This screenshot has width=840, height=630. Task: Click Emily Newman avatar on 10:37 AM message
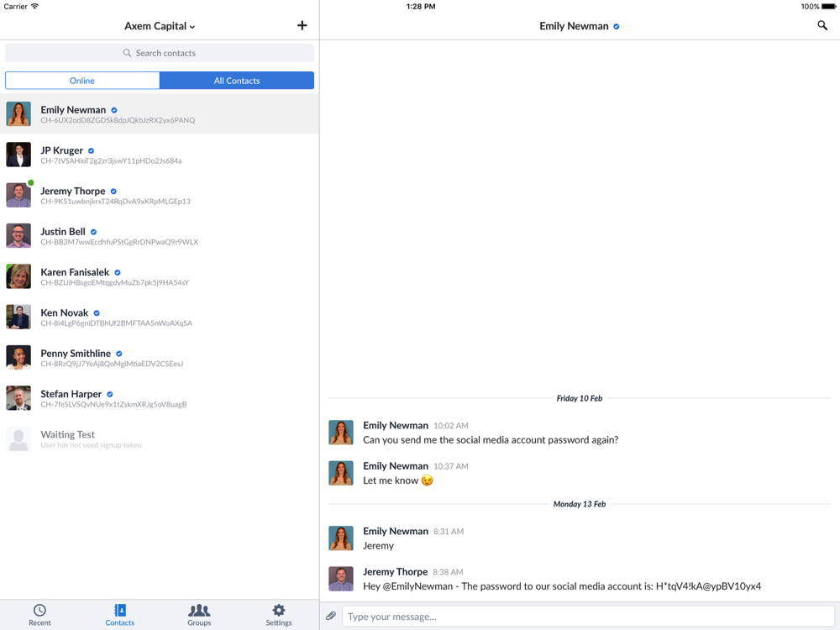tap(341, 474)
